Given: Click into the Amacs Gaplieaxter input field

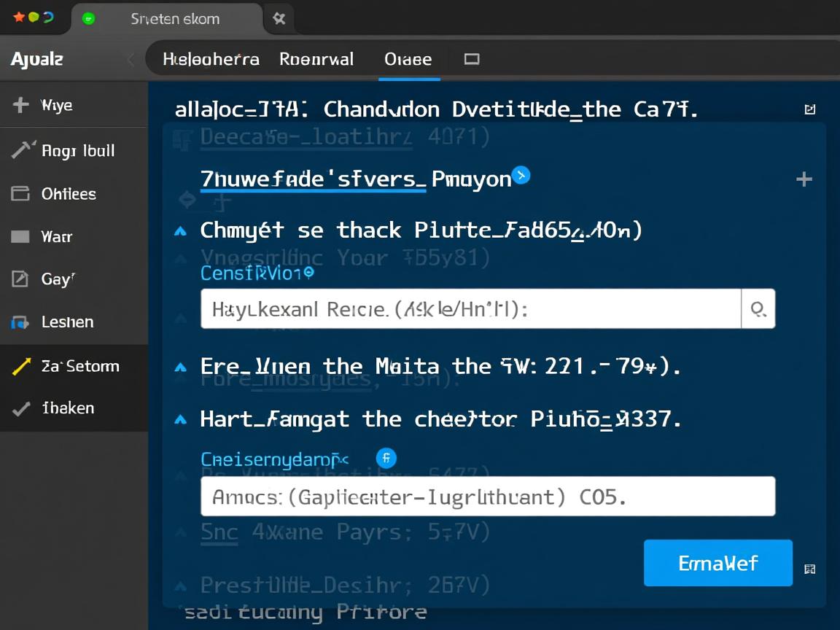Looking at the screenshot, I should point(487,497).
